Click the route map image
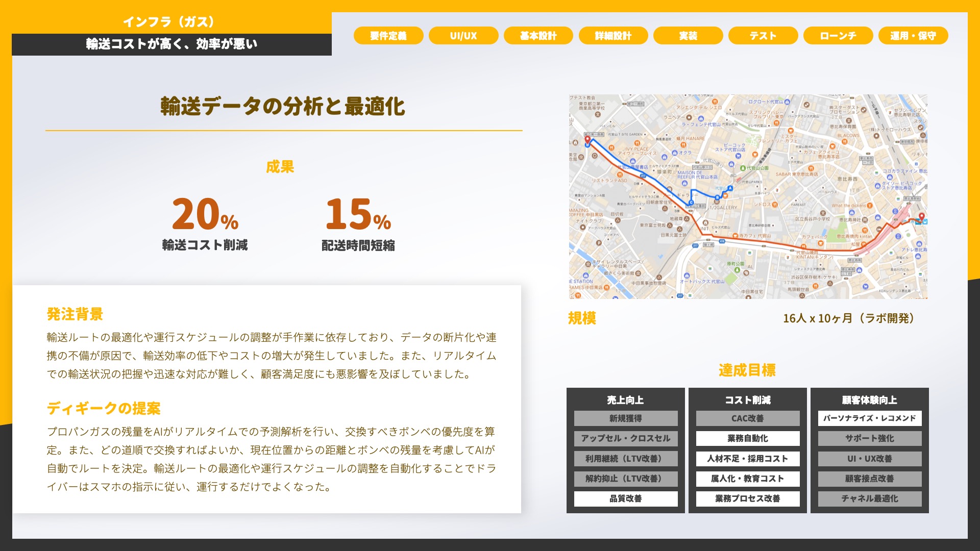Screen dimensions: 980x551 coord(748,196)
